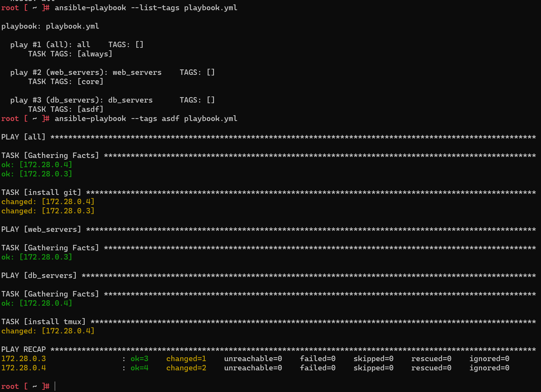This screenshot has height=392, width=541.
Task: Click 'changed=2' in the recap row
Action: (x=186, y=368)
